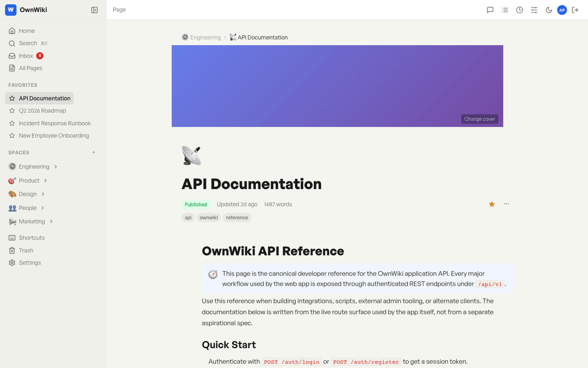Click API Documentation breadcrumb

(259, 38)
